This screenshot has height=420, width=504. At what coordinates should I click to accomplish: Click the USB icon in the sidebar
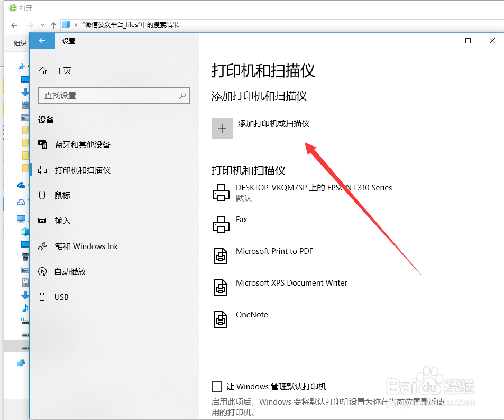42,297
